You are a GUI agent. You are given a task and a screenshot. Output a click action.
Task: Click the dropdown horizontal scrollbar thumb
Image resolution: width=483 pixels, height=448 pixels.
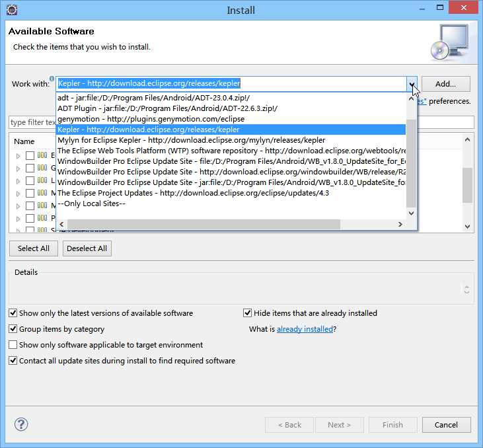(x=204, y=224)
